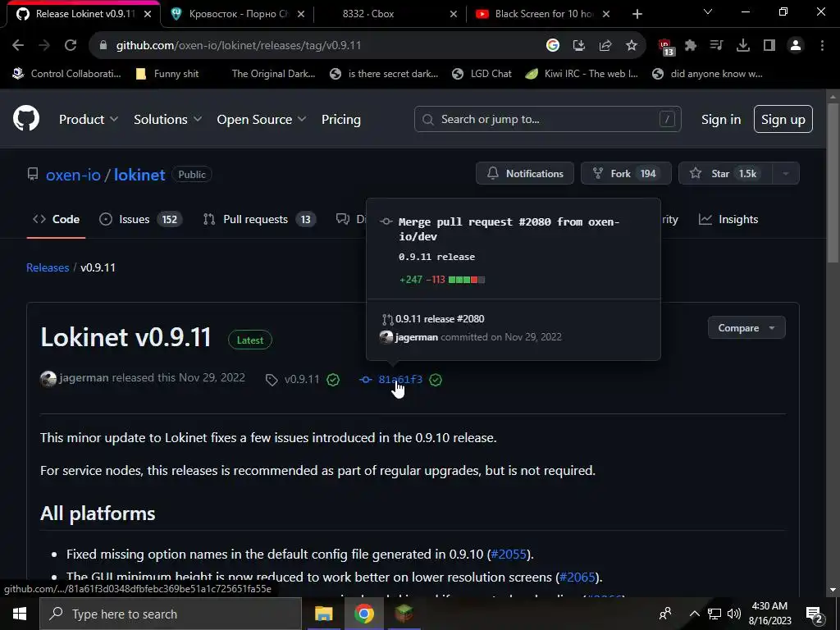Click the verified badge next to commit 81a61f3
This screenshot has height=630, width=840.
click(x=436, y=380)
